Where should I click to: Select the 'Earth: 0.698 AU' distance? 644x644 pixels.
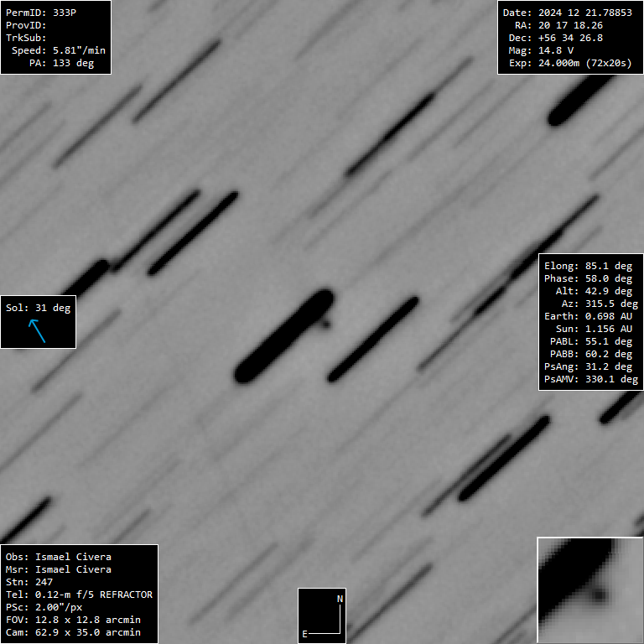point(588,316)
